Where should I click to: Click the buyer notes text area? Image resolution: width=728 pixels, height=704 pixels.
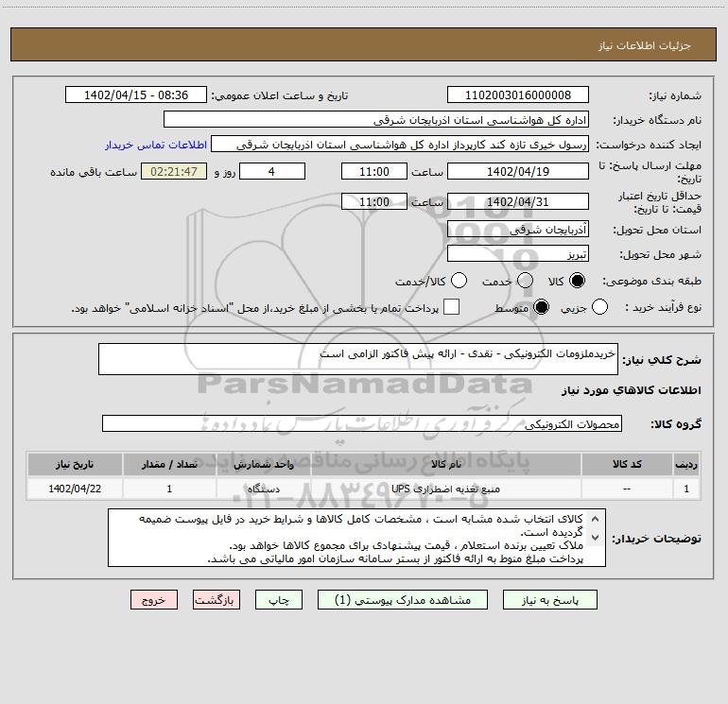tap(356, 538)
